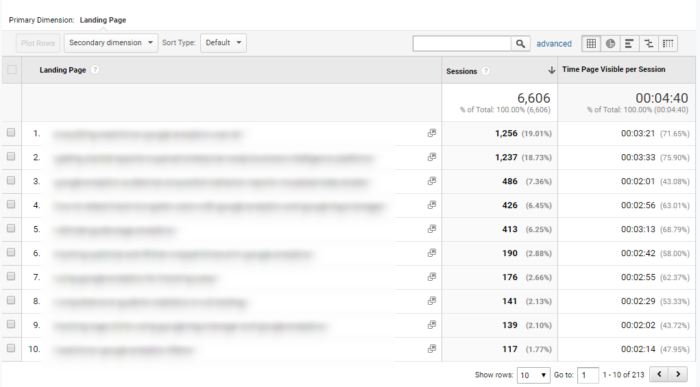Tick the select-all checkbox in header

[12, 70]
